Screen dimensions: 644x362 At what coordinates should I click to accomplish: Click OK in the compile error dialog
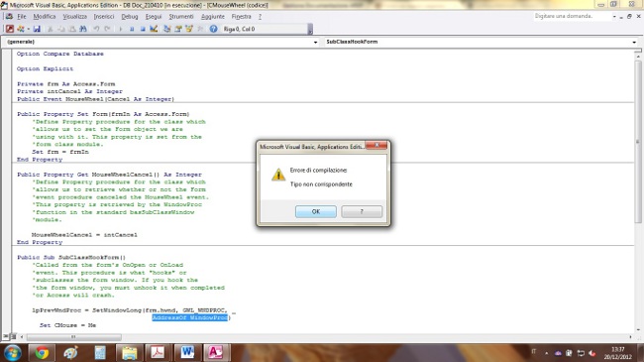click(x=315, y=211)
